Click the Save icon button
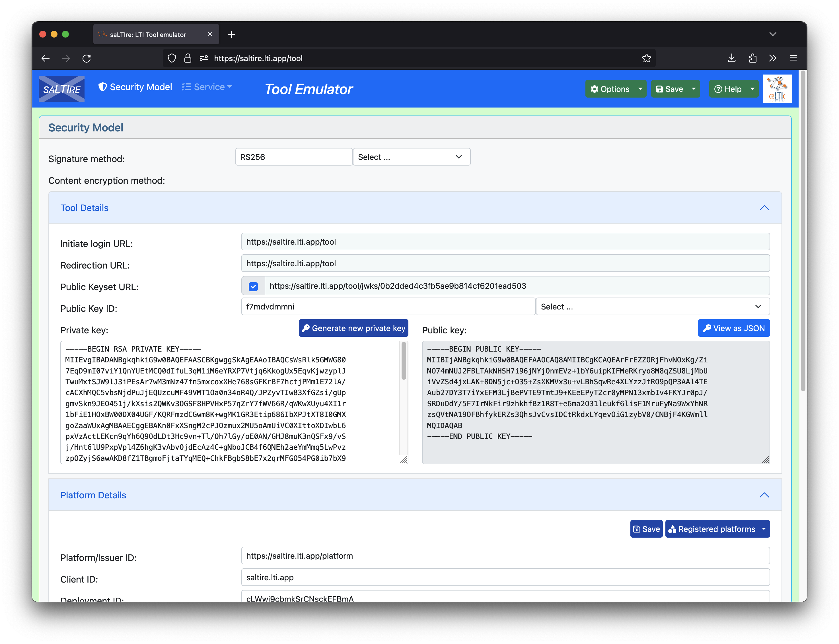This screenshot has width=839, height=644. tap(670, 89)
